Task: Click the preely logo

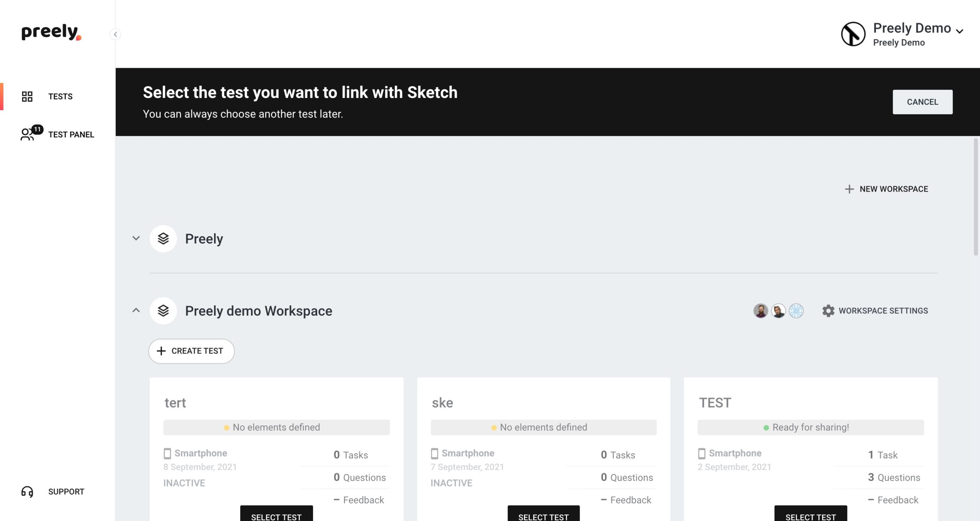Action: point(51,32)
